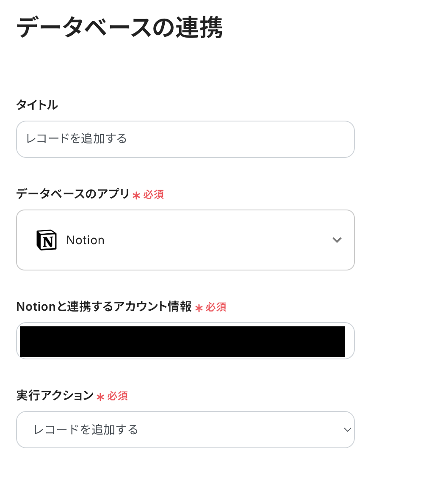Open the 実行アクション dropdown arrow

coord(347,430)
